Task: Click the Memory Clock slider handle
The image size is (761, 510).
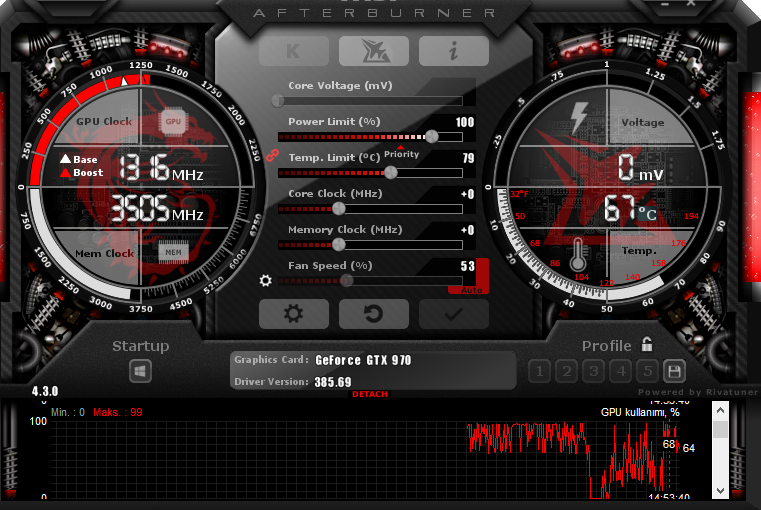Action: (x=339, y=245)
